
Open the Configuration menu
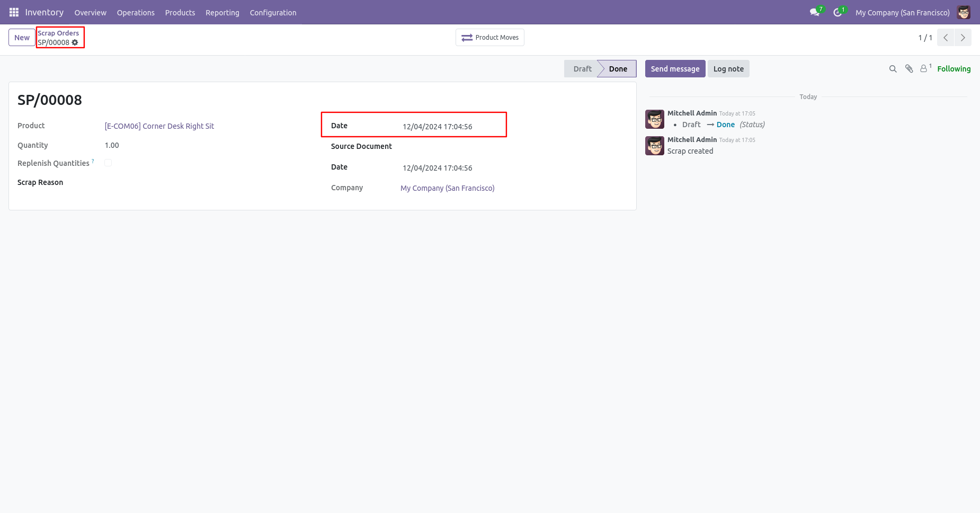pyautogui.click(x=273, y=12)
